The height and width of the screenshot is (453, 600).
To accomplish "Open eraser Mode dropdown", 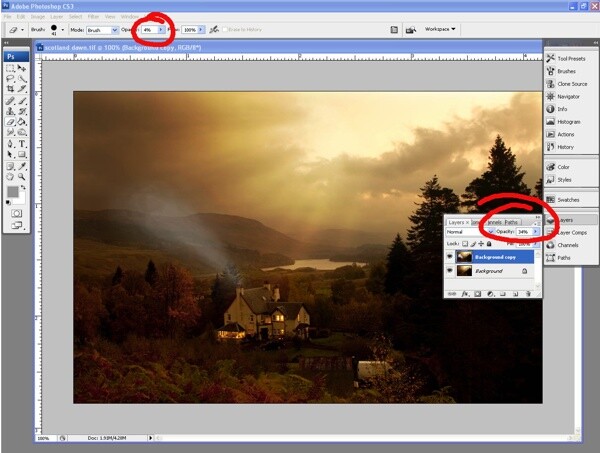I will [102, 30].
